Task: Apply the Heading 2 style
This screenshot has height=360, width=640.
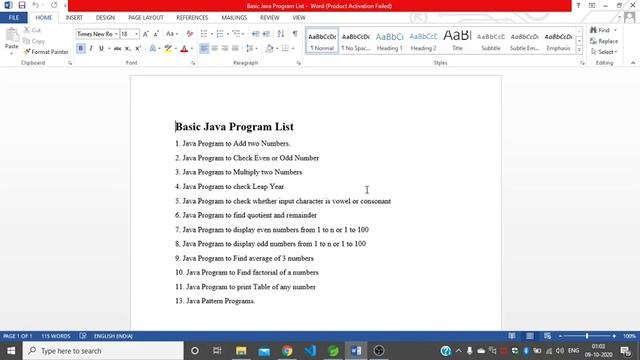Action: coord(423,41)
